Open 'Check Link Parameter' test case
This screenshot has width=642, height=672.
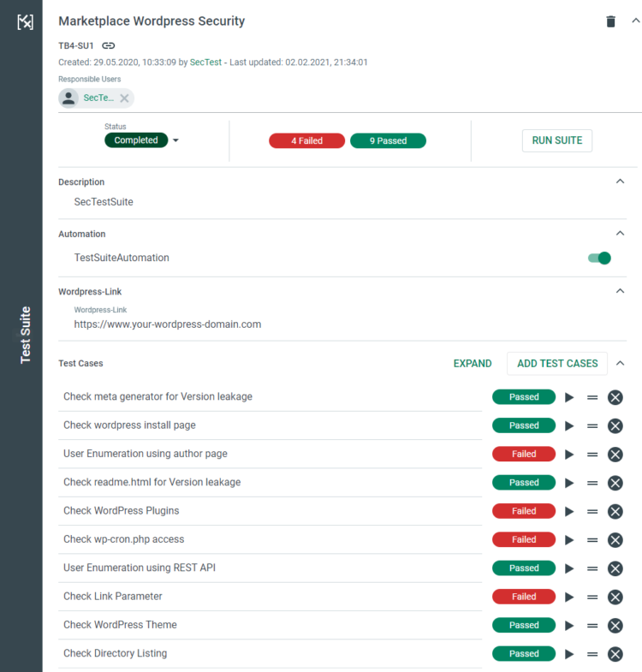(x=113, y=596)
